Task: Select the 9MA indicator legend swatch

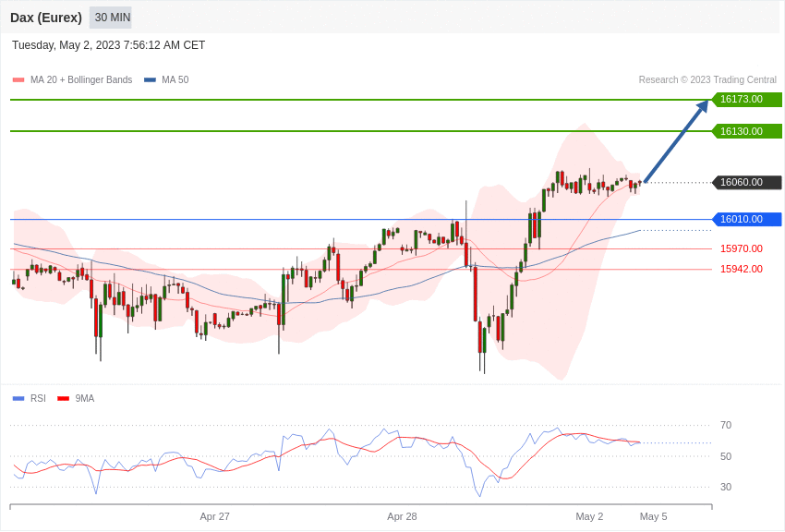Action: point(62,398)
